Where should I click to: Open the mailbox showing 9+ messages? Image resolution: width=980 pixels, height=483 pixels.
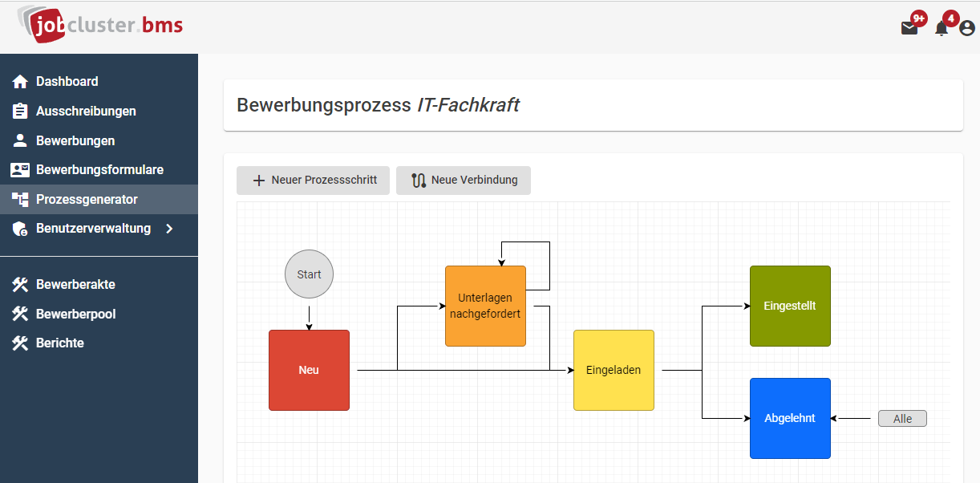[x=909, y=28]
